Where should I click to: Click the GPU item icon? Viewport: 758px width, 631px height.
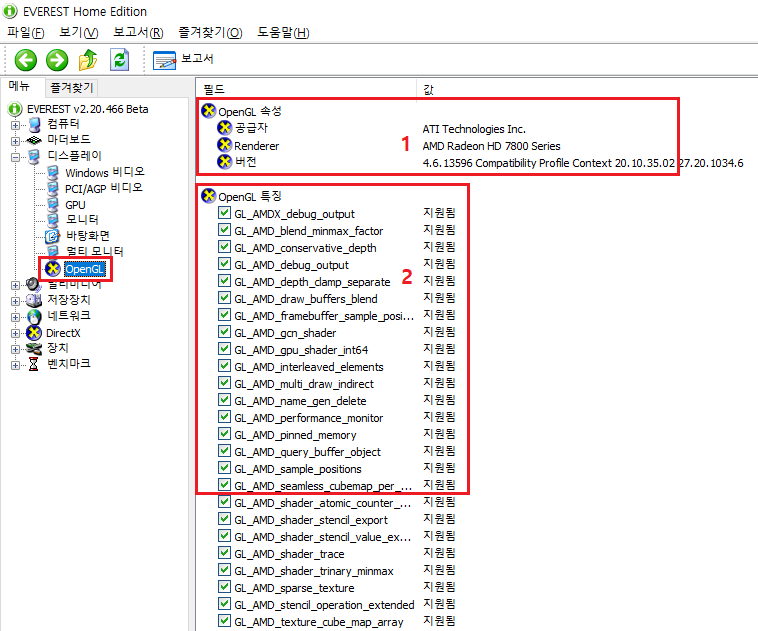pos(53,204)
